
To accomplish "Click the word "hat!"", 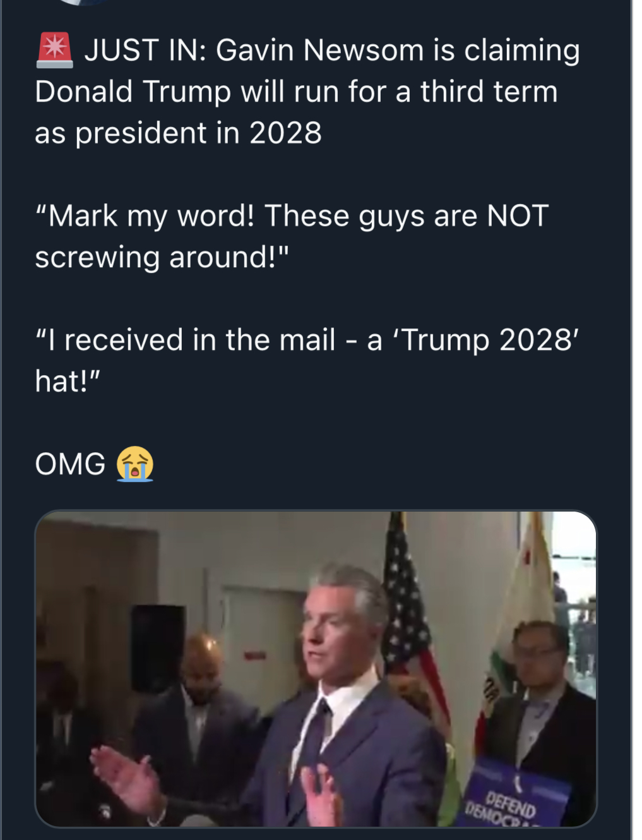I will coord(68,381).
